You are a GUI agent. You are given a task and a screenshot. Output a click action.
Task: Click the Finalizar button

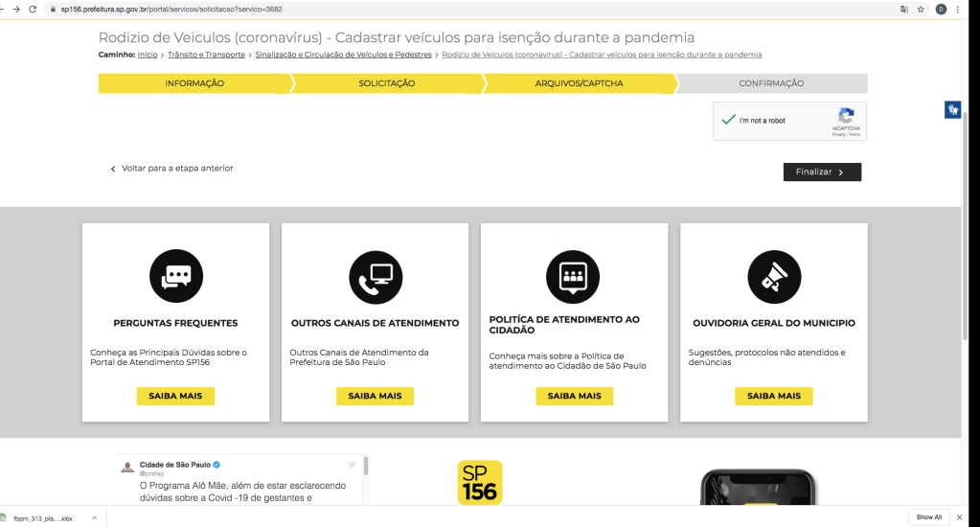tap(822, 172)
